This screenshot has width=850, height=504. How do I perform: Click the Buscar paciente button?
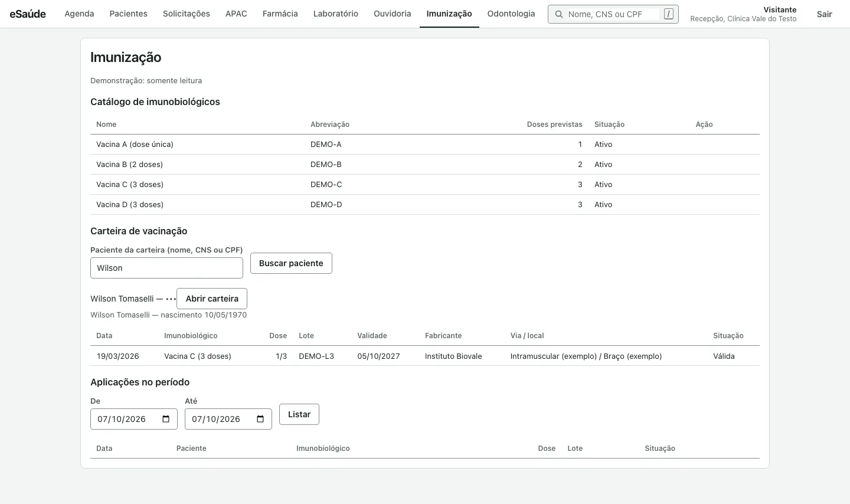(291, 263)
